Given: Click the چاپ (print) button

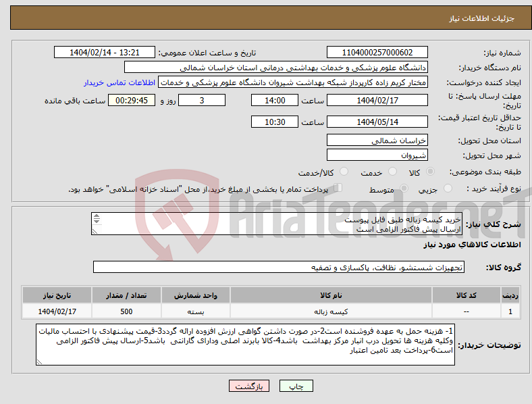Looking at the screenshot, I should pyautogui.click(x=296, y=386).
